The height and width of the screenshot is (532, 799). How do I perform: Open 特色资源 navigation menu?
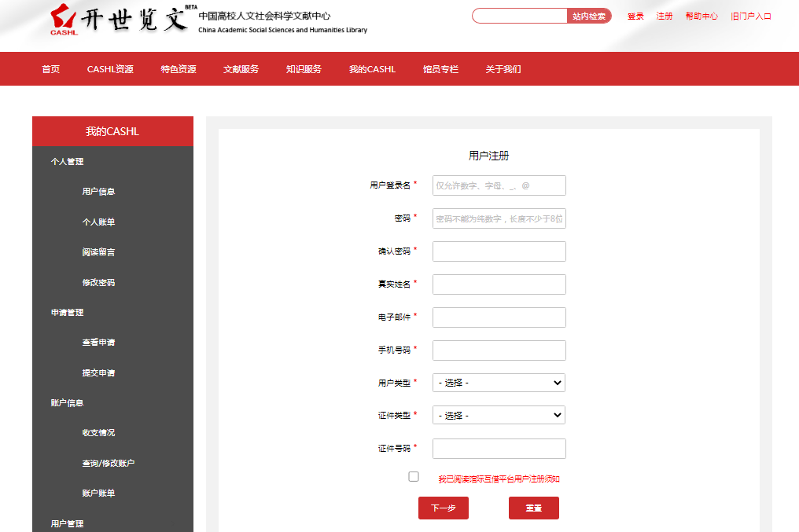(x=179, y=69)
